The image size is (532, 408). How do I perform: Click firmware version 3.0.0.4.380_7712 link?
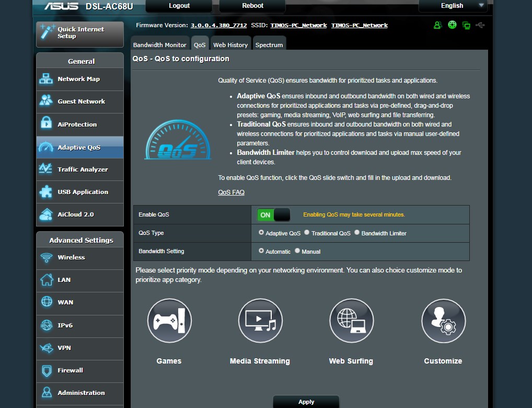point(218,26)
